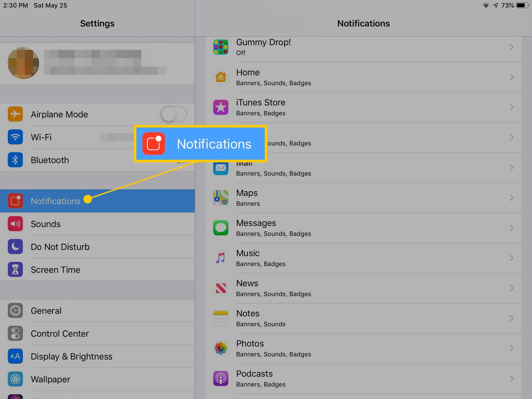This screenshot has width=532, height=399.
Task: Tap the Podcasts app icon
Action: pyautogui.click(x=221, y=378)
